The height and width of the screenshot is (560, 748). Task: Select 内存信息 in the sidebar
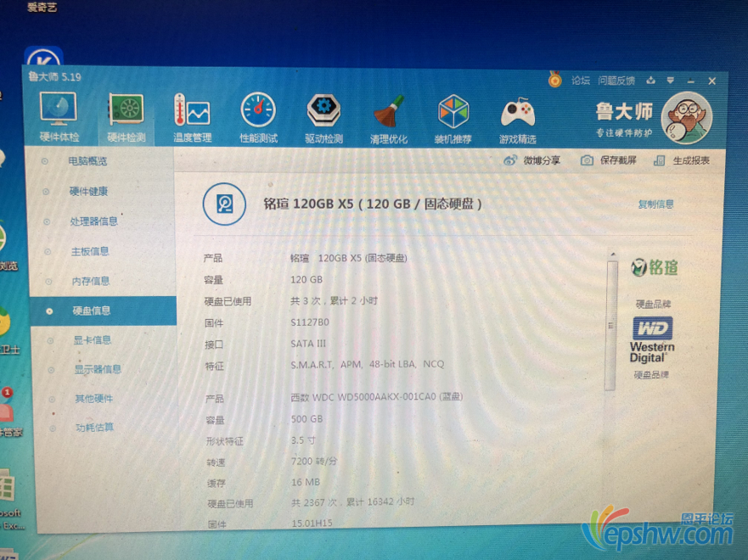tap(91, 281)
